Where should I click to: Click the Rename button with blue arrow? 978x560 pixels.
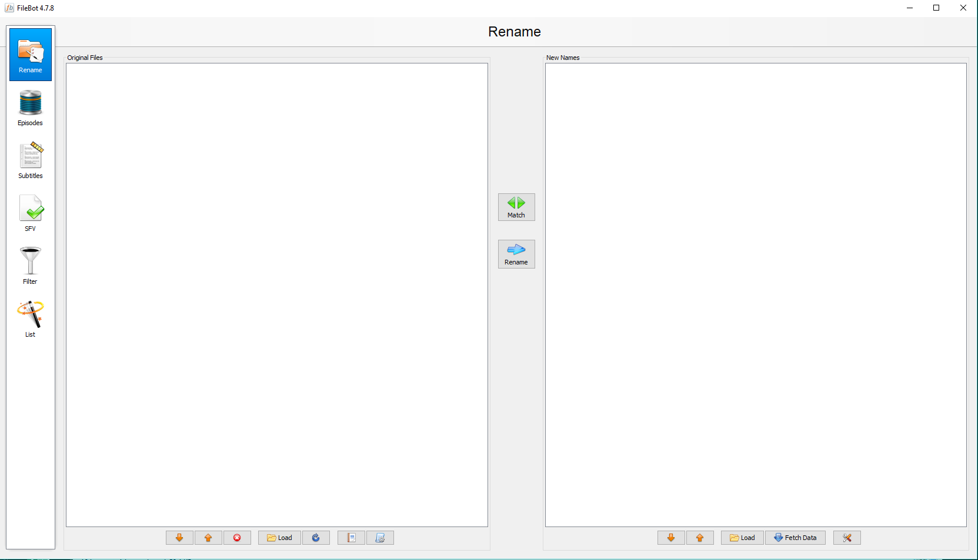pyautogui.click(x=516, y=254)
